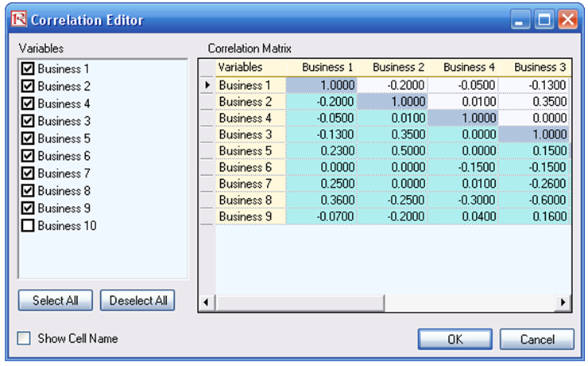Click the -0.2600 cell in Business 7 row
Image resolution: width=588 pixels, height=366 pixels.
pyautogui.click(x=535, y=183)
